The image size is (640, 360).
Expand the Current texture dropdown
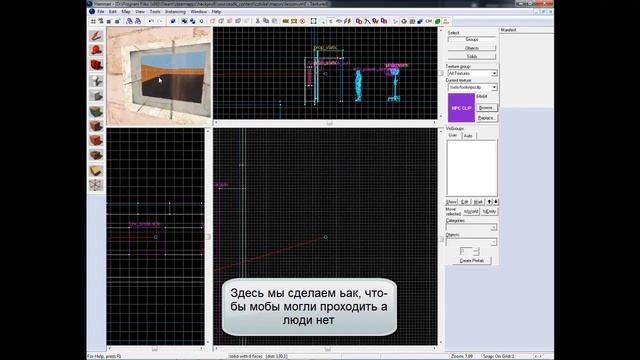pos(494,87)
